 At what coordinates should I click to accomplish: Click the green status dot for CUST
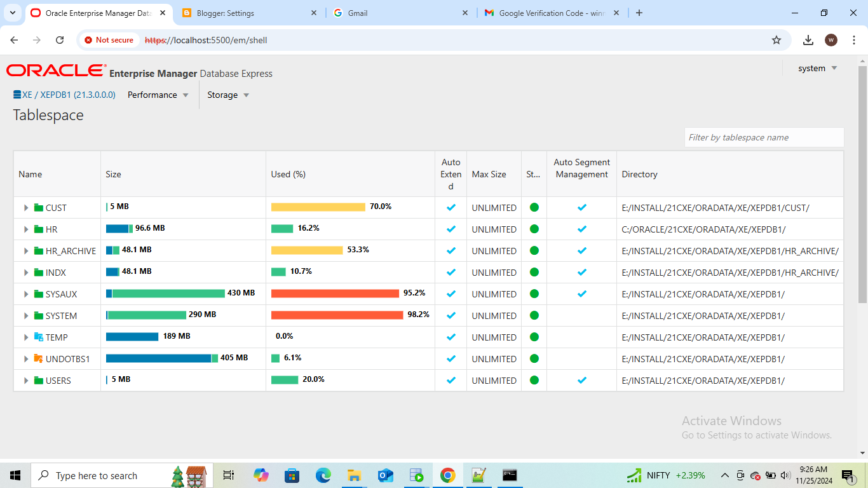(534, 207)
